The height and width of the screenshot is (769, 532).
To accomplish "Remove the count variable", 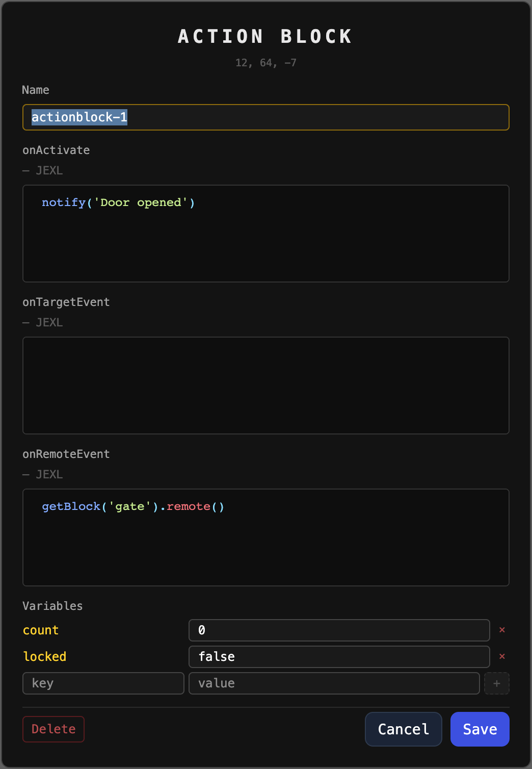I will [x=502, y=630].
